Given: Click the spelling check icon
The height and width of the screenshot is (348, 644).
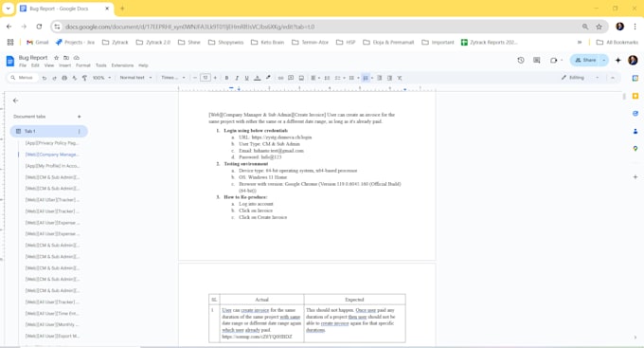Looking at the screenshot, I should click(74, 78).
